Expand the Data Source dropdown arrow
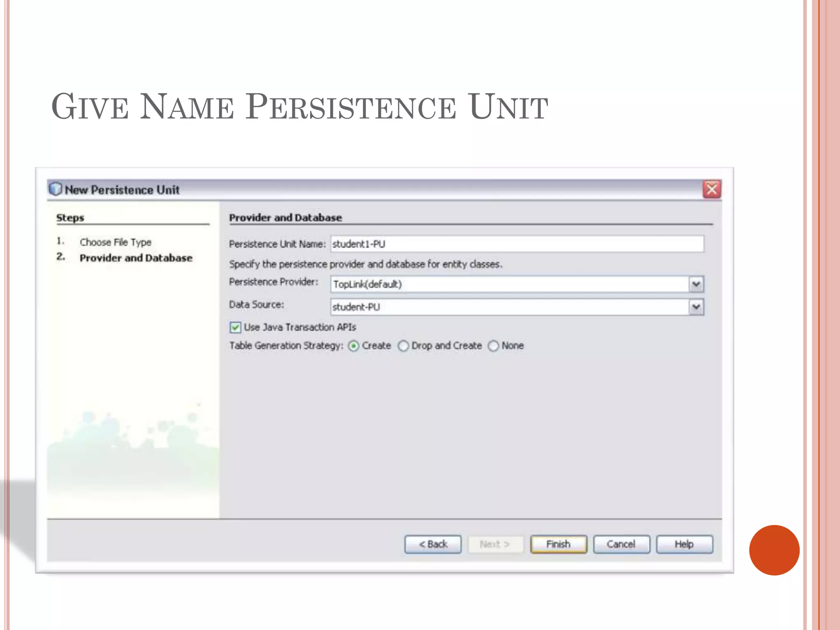This screenshot has height=630, width=840. [696, 307]
